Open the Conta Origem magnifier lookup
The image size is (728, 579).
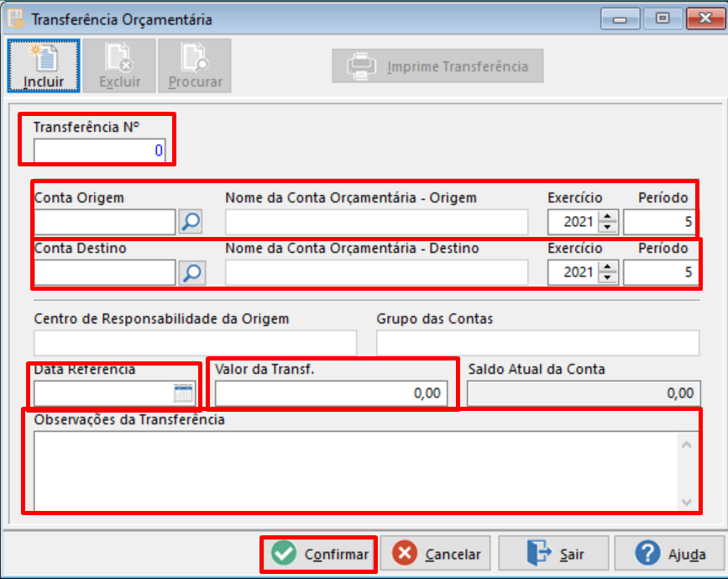pos(191,222)
